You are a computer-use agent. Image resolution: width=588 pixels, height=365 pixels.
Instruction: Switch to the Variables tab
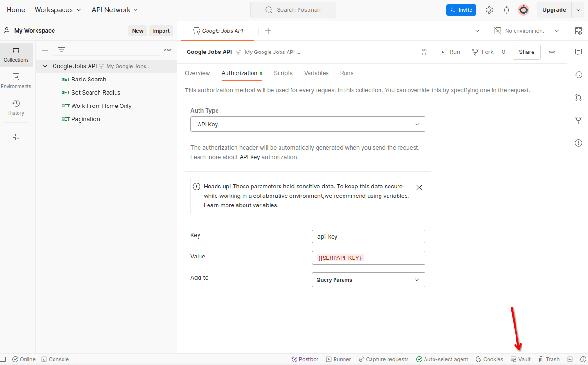(317, 73)
